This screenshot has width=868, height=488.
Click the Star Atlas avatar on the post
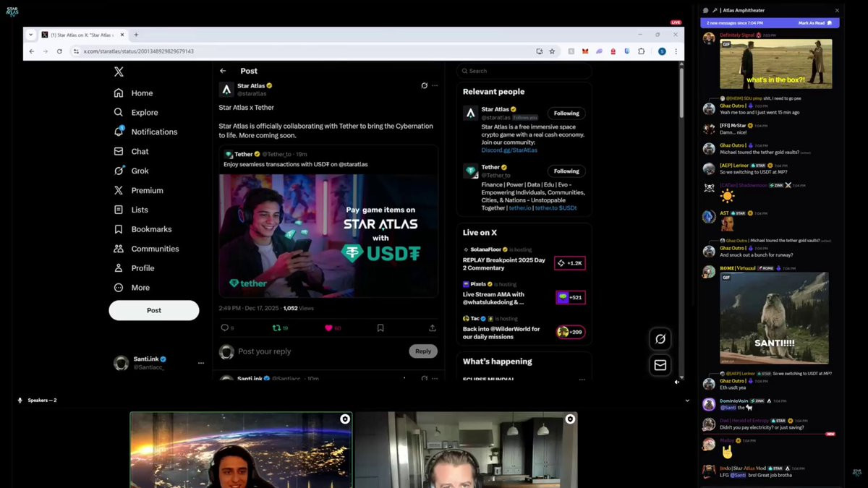click(226, 90)
